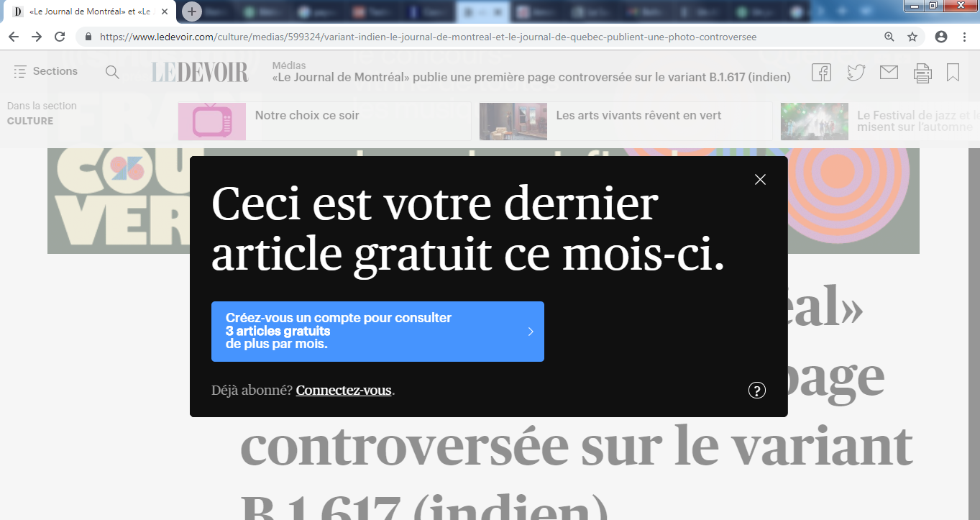
Task: Open help via question mark in popup
Action: coord(756,390)
